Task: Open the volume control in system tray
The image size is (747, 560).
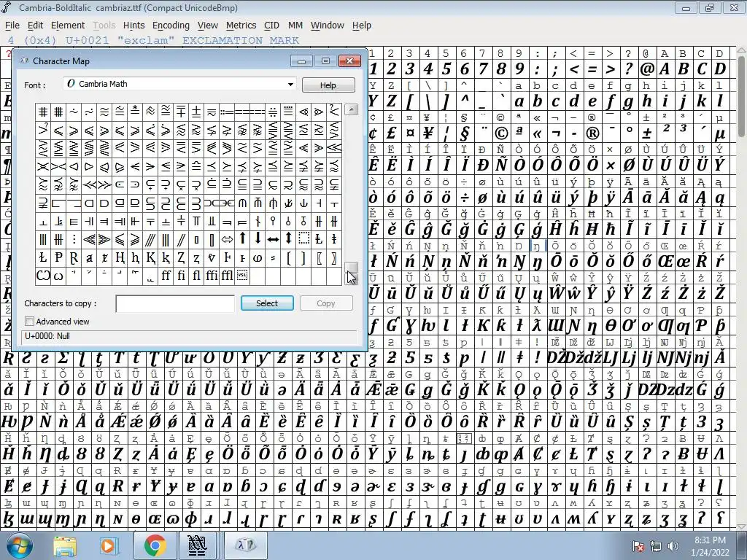Action: 673,545
